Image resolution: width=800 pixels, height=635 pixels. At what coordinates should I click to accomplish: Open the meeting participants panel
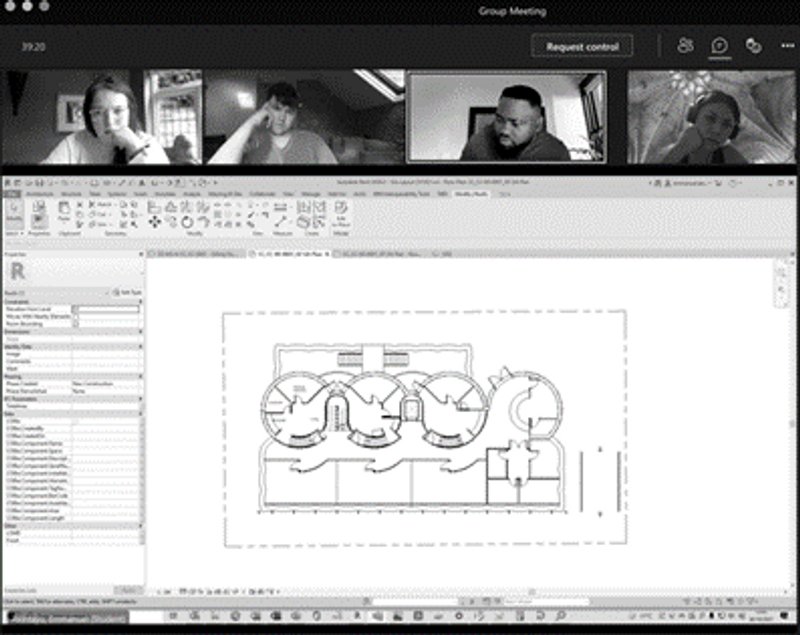(685, 46)
